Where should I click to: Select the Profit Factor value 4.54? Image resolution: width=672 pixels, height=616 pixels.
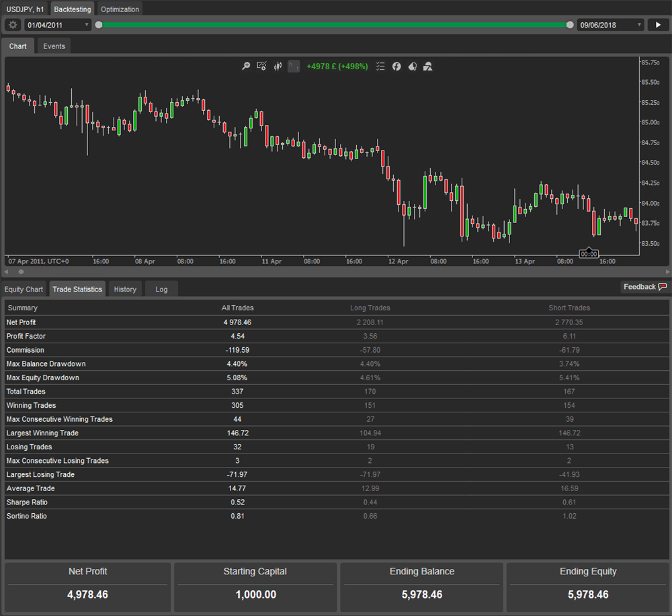tap(237, 336)
